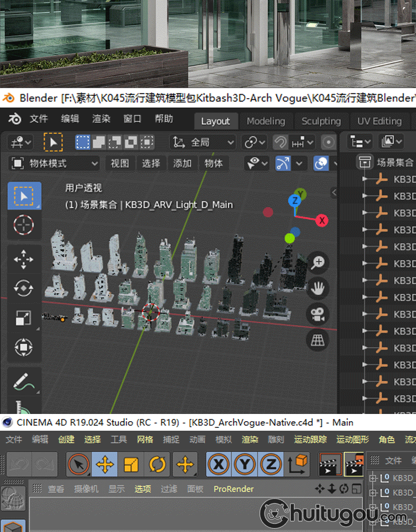Viewport: 416px width, 532px height.
Task: Click the viewport zoom magnifier icon
Action: (317, 263)
